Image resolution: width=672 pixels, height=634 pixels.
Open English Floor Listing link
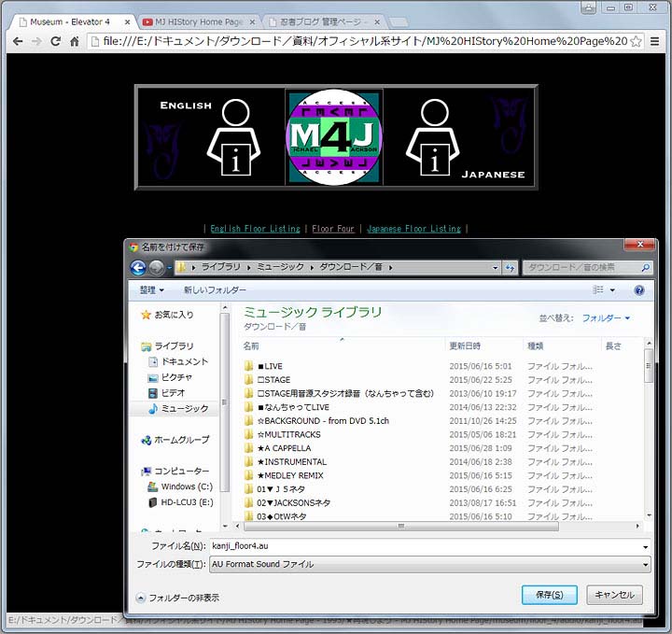click(255, 229)
